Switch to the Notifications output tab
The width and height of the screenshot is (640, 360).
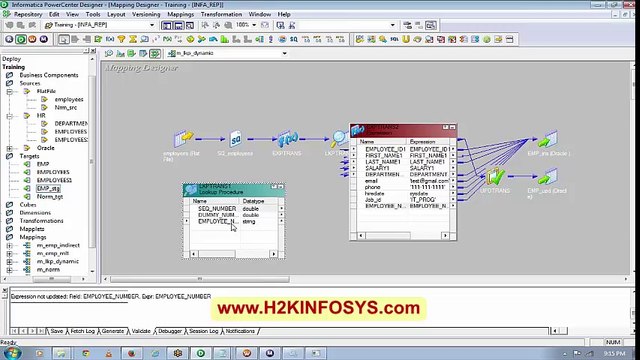[x=240, y=331]
